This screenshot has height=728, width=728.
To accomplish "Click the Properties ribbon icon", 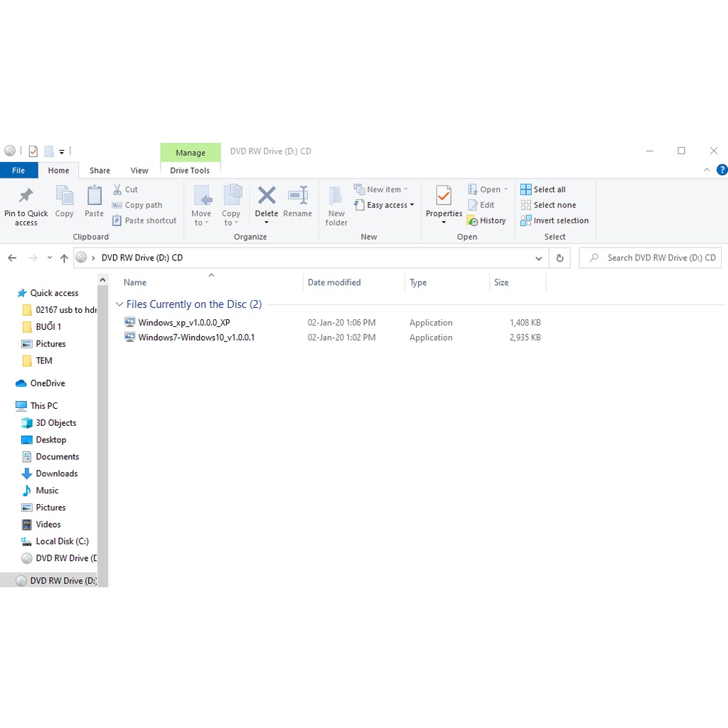I will [444, 196].
